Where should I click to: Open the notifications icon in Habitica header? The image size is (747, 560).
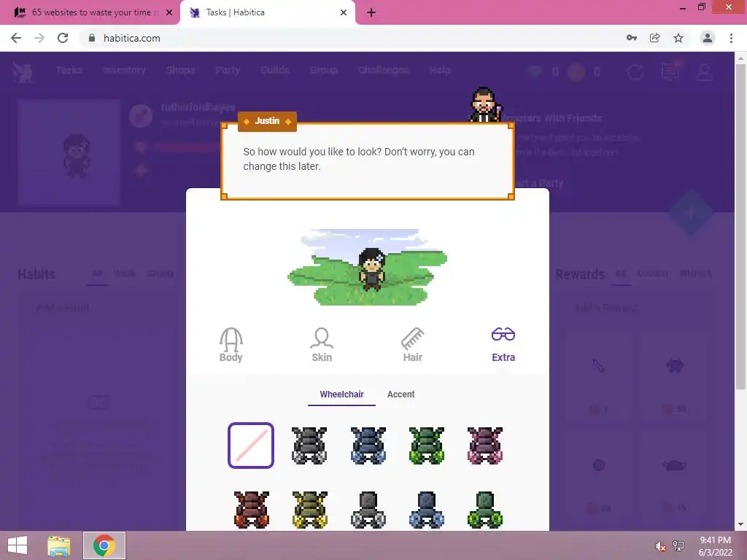tap(670, 71)
